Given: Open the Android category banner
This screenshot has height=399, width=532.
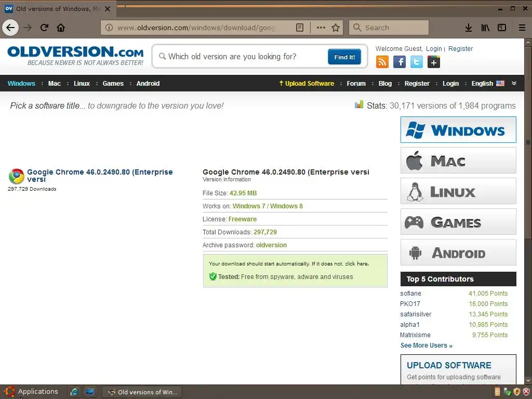Looking at the screenshot, I should coord(458,252).
